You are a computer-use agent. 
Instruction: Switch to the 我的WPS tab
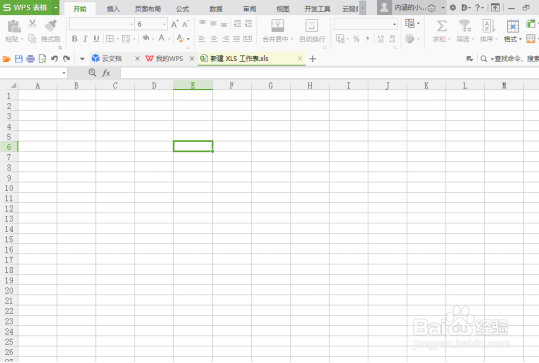point(169,59)
